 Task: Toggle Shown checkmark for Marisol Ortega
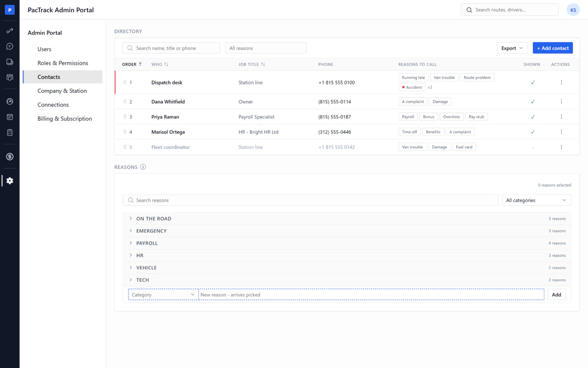(x=533, y=132)
